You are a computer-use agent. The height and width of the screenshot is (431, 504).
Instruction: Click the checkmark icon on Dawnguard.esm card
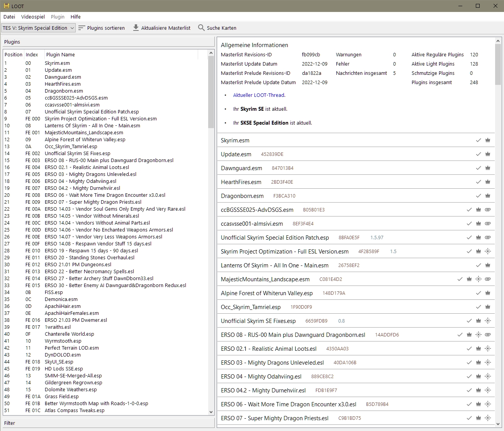[479, 168]
